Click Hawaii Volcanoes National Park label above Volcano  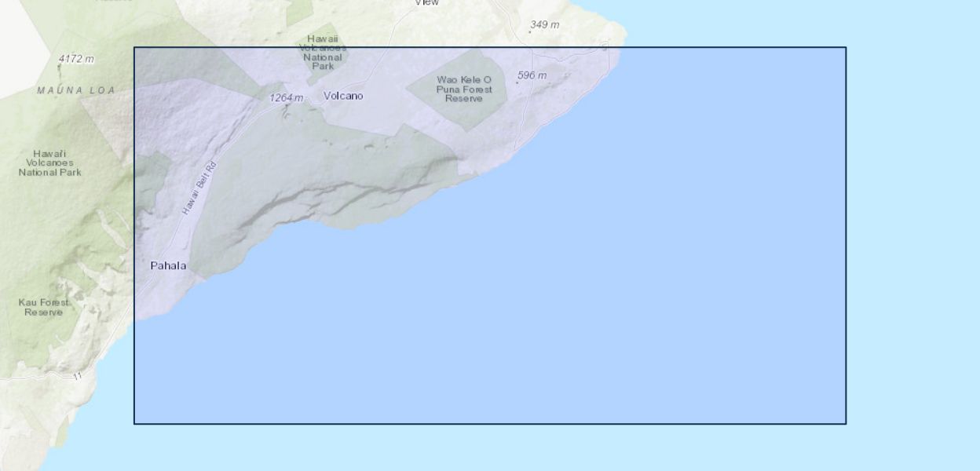323,52
